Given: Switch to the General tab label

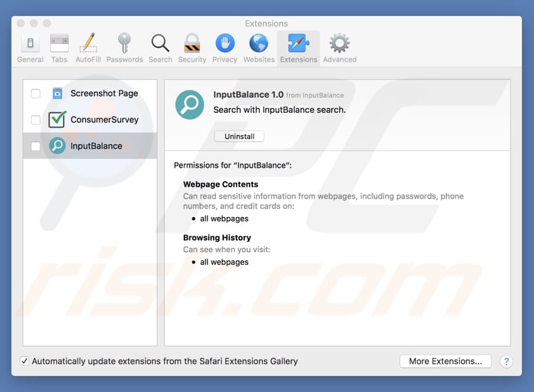Looking at the screenshot, I should tap(30, 59).
